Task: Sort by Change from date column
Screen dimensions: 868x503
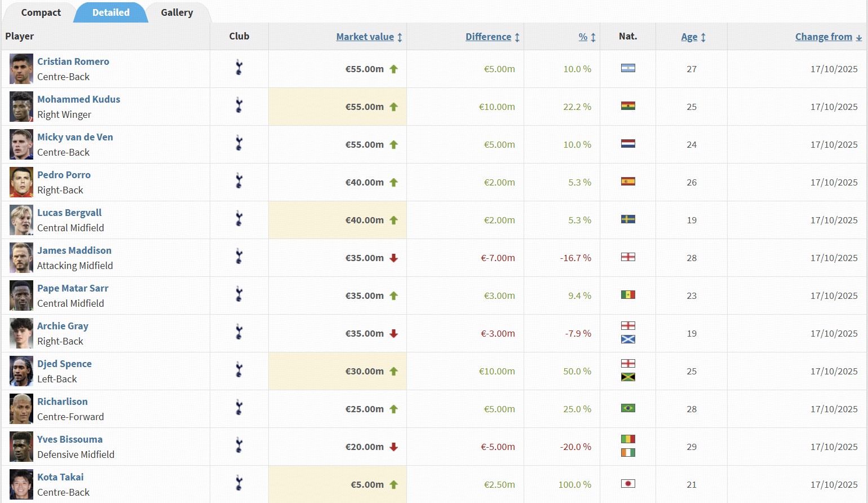Action: point(823,37)
